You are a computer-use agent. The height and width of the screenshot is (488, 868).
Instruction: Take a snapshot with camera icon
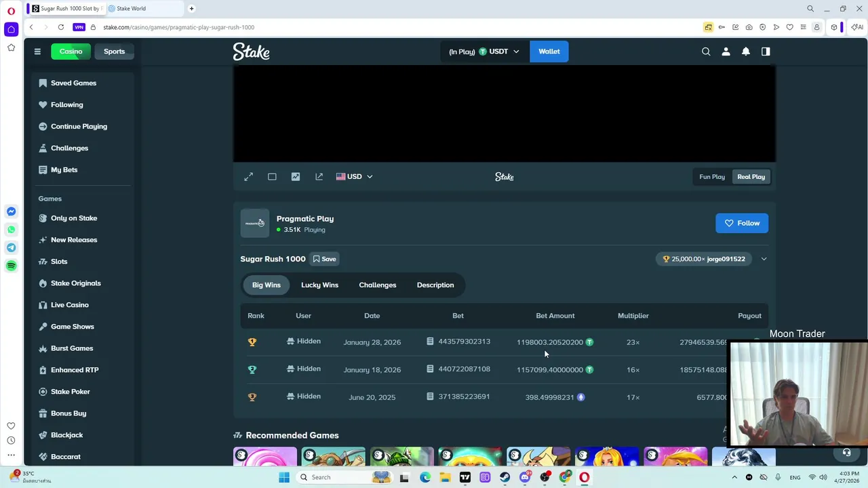coord(749,27)
